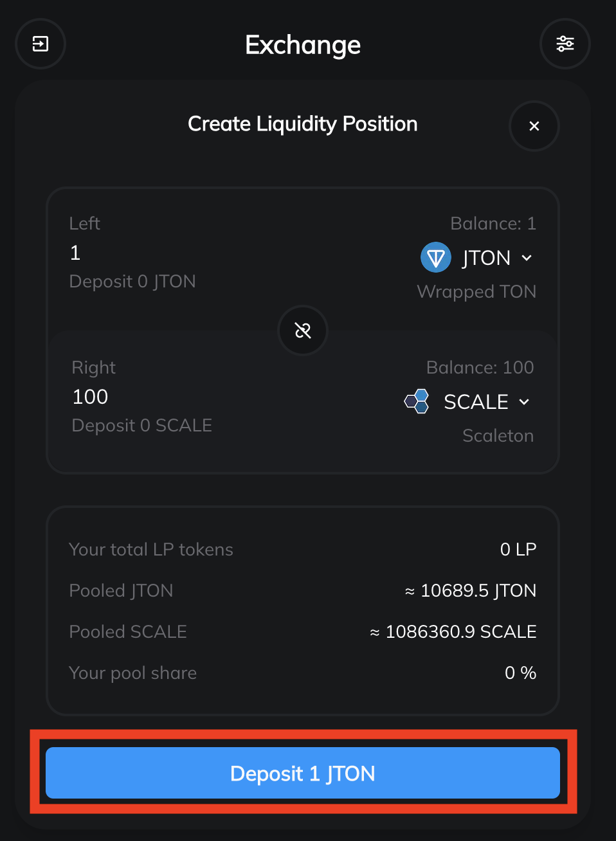Click the Deposit 0 SCALE text
Screen dimensions: 616x841
(x=142, y=426)
